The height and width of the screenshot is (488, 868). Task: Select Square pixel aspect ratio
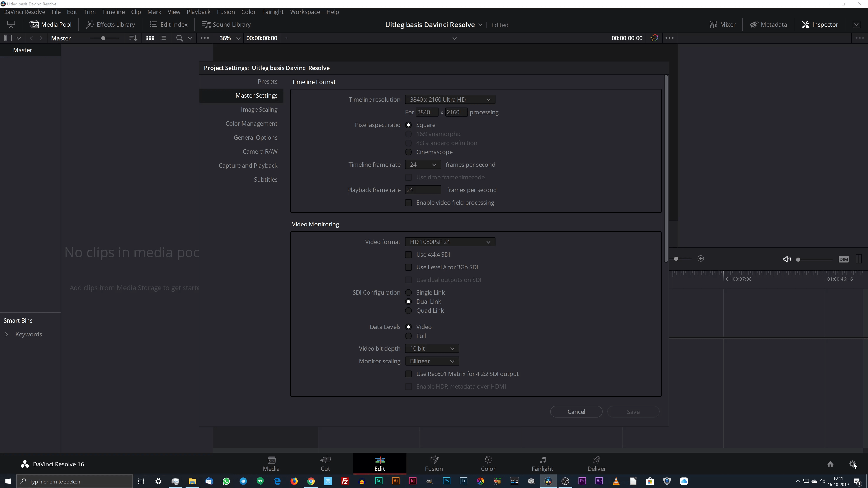[408, 125]
